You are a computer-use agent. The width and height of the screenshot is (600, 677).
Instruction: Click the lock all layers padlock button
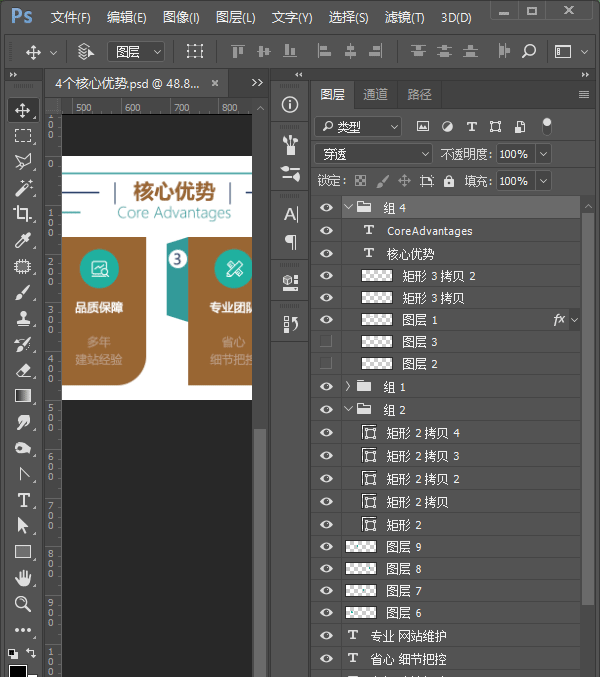tap(449, 181)
